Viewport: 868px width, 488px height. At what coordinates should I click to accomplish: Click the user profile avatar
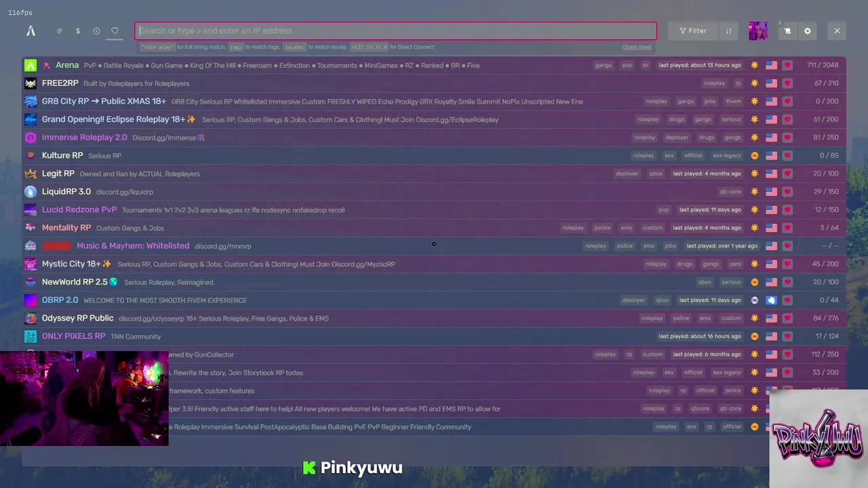[758, 30]
